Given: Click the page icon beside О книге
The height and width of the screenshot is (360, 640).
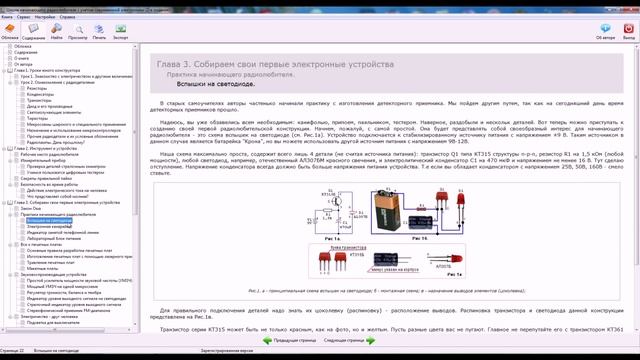Looking at the screenshot, I should point(10,58).
